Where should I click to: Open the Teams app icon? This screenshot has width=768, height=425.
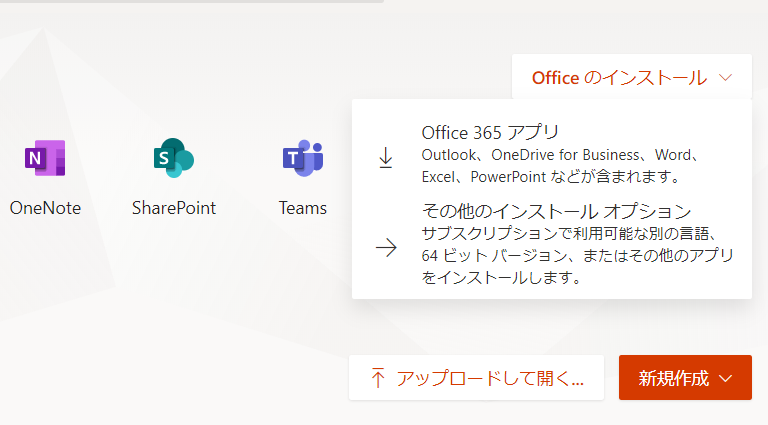click(303, 158)
